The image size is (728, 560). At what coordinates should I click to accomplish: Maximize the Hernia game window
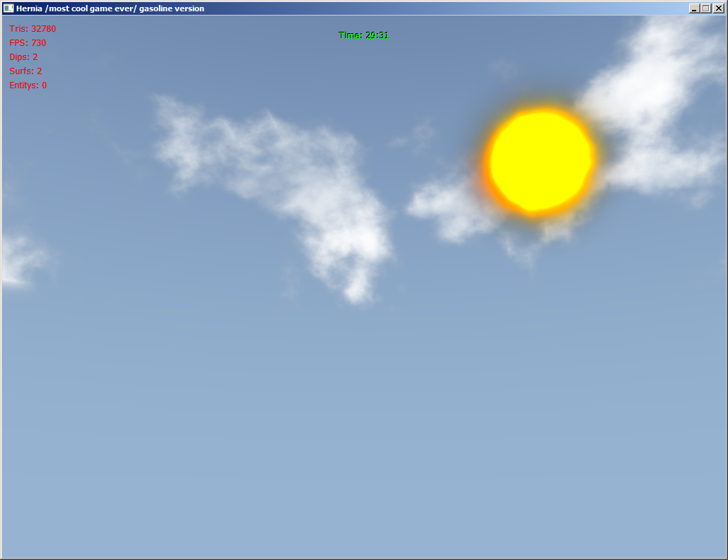(705, 8)
